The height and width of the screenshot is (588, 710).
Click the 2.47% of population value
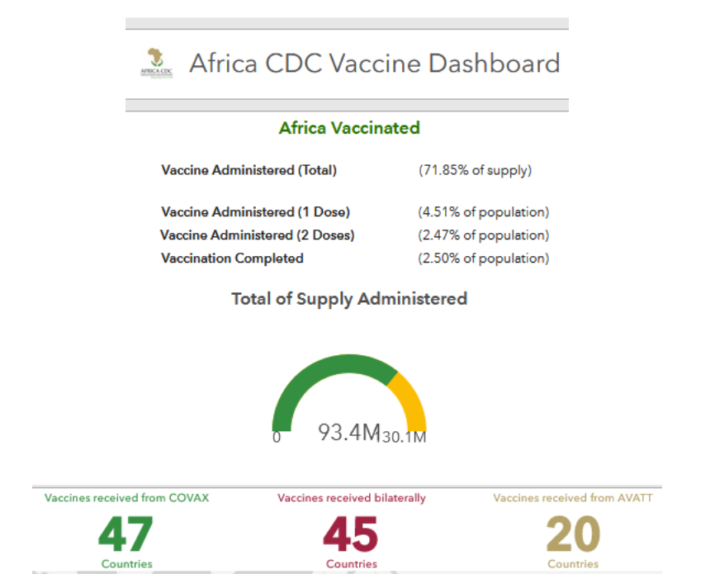point(483,235)
